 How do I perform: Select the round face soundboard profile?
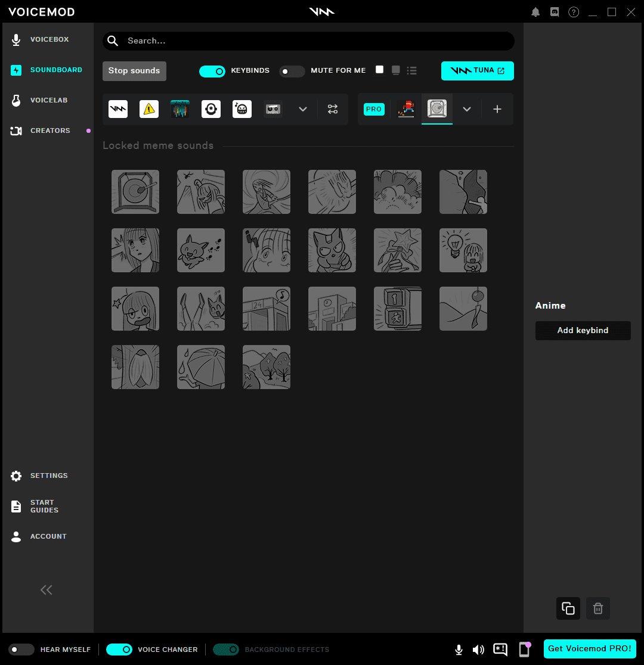coord(211,109)
